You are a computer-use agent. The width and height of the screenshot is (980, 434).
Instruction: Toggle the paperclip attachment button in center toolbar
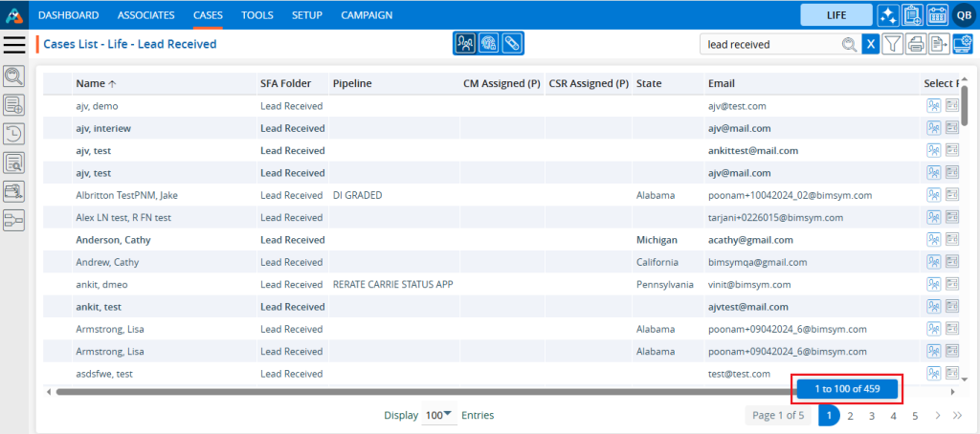pyautogui.click(x=512, y=44)
